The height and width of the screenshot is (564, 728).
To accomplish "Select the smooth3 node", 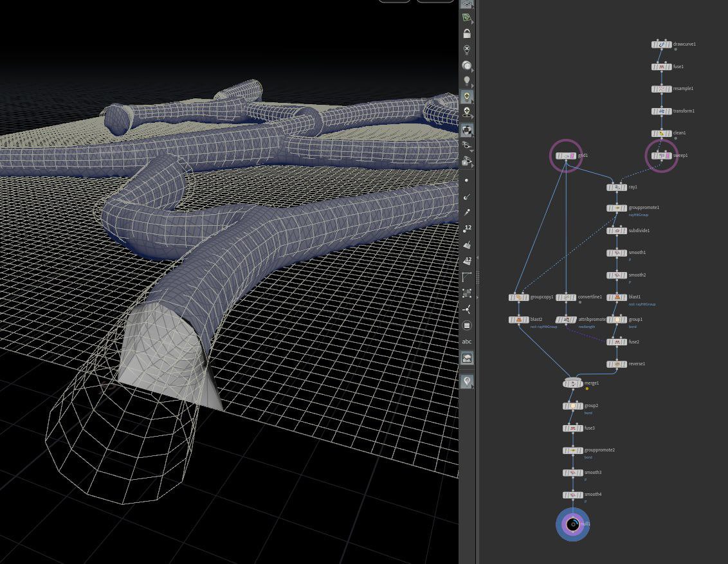I will click(x=573, y=473).
